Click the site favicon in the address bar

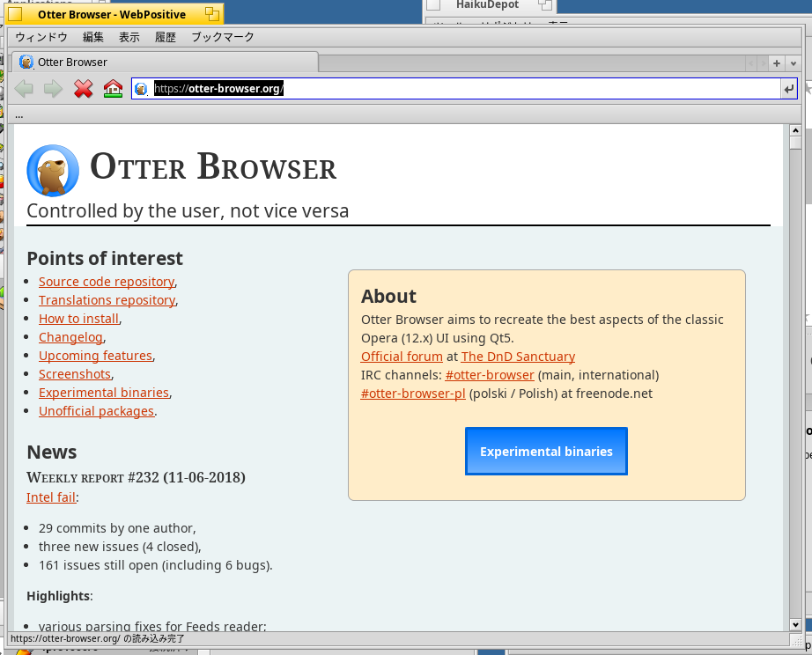pos(141,89)
